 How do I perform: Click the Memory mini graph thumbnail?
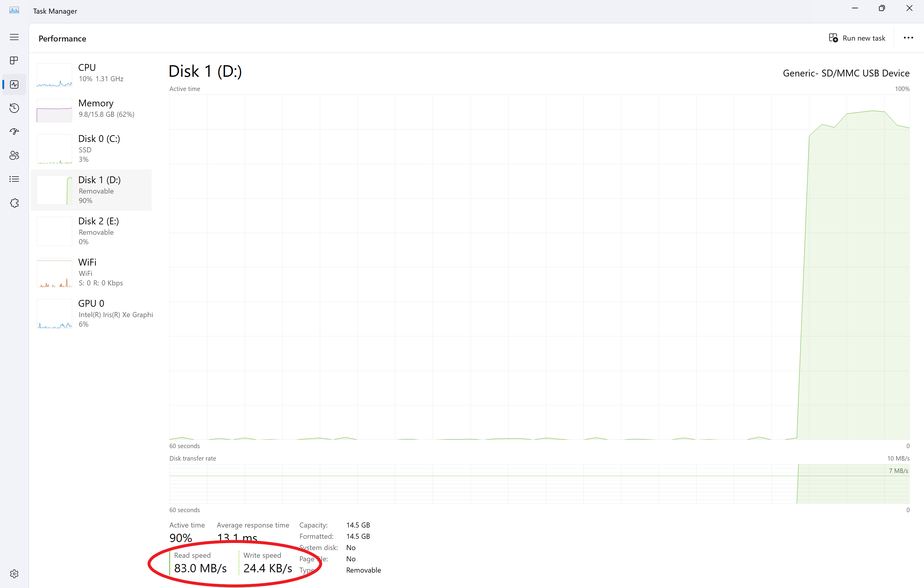(54, 111)
